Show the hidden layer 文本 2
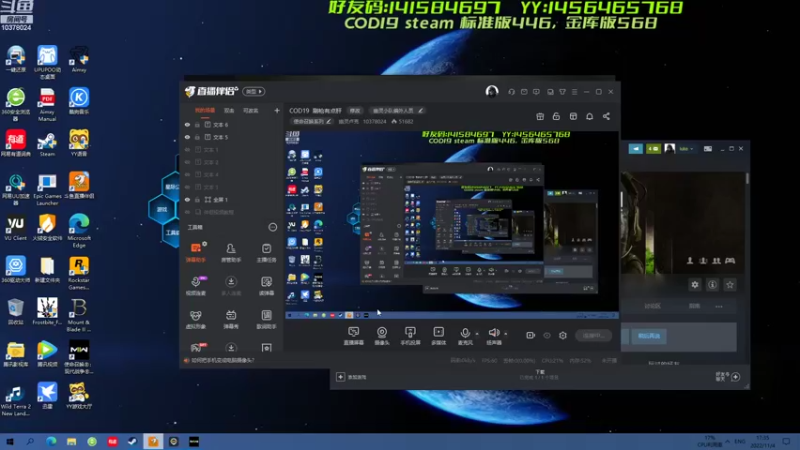800x450 pixels. pos(187,162)
